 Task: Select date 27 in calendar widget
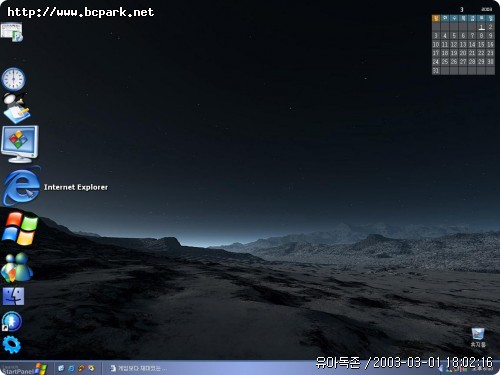463,62
